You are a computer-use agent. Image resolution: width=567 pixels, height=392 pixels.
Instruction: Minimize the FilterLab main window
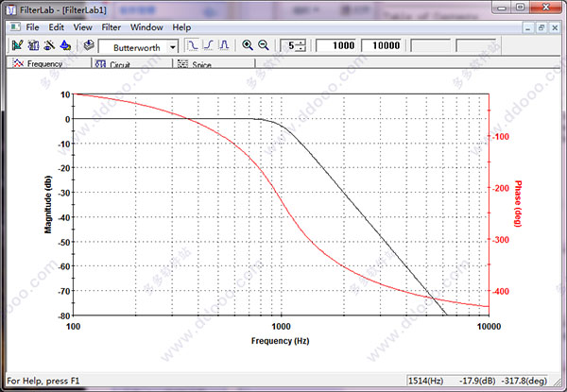click(x=502, y=8)
